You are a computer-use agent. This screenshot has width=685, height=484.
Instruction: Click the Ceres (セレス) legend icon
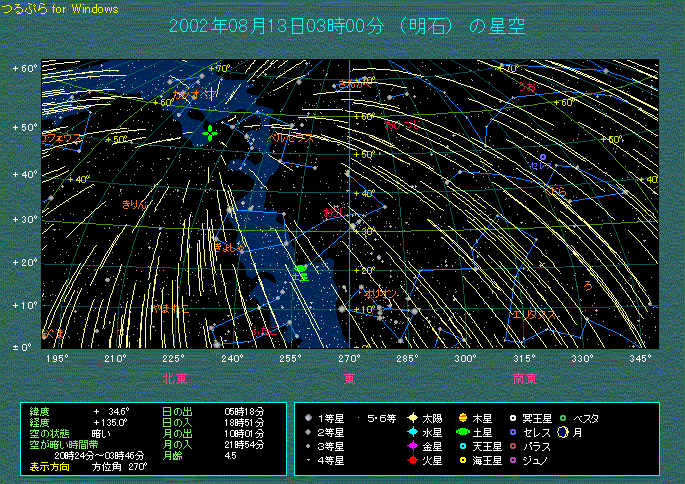pyautogui.click(x=513, y=432)
